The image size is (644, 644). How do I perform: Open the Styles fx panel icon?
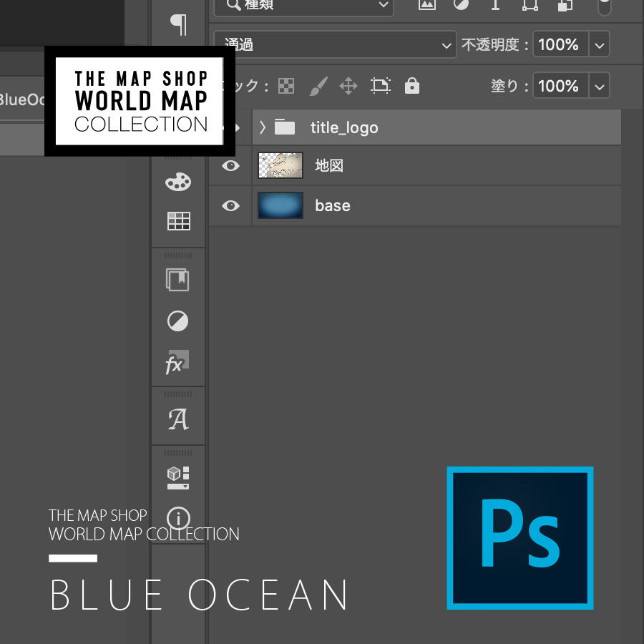177,362
